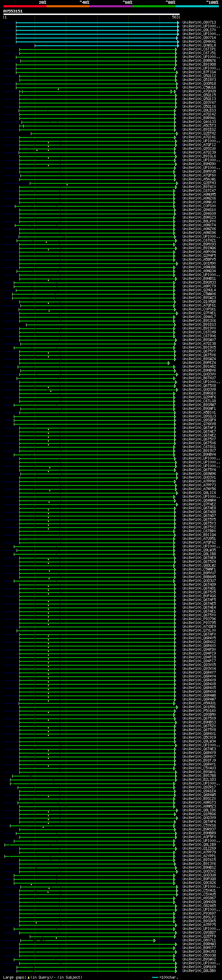Select the last hit UniRef100_Q8LDB0

tap(199, 970)
